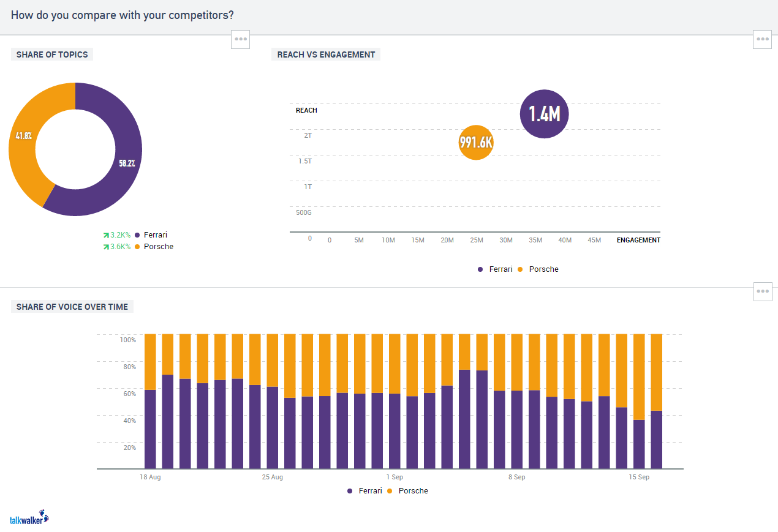
Task: Click the SHARE OF TOPICS widget title
Action: pos(52,54)
